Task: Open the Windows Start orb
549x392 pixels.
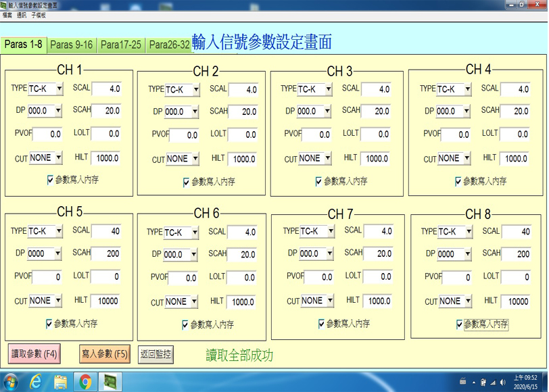Action: click(x=11, y=382)
